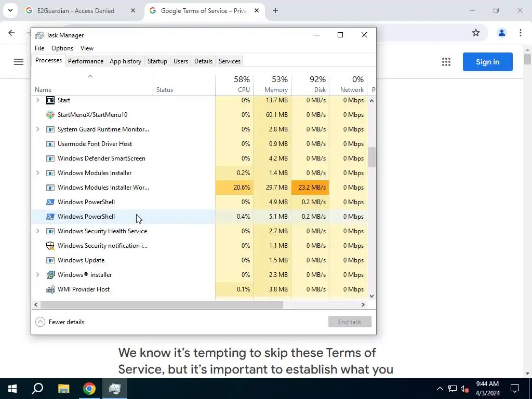This screenshot has height=399, width=532.
Task: Open the hamburger menu on the Google page
Action: [19, 62]
